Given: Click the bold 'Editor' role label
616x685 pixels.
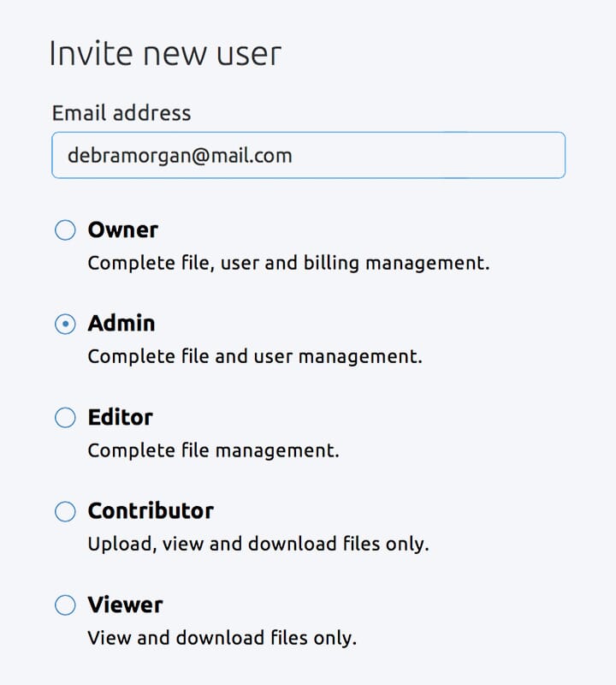Looking at the screenshot, I should tap(121, 418).
